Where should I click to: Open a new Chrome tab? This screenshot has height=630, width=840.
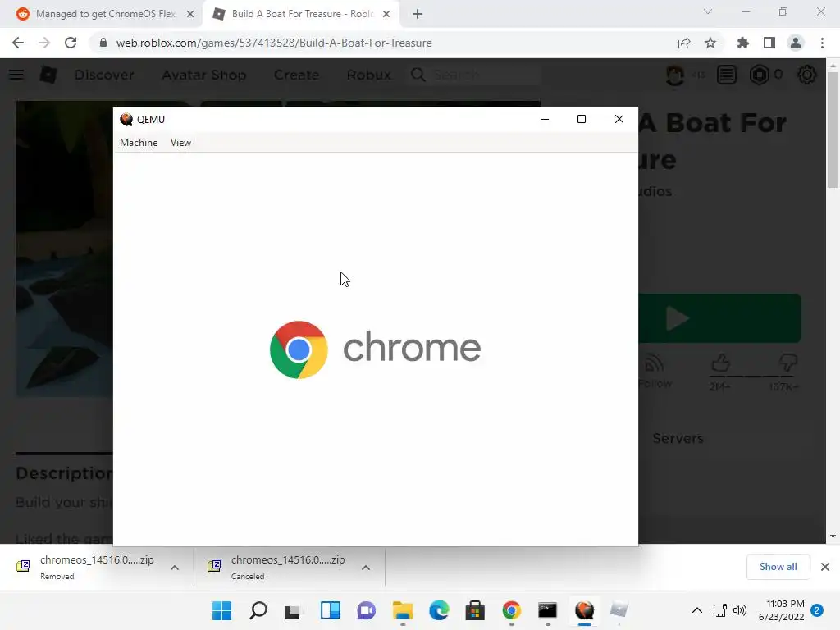[x=418, y=14]
